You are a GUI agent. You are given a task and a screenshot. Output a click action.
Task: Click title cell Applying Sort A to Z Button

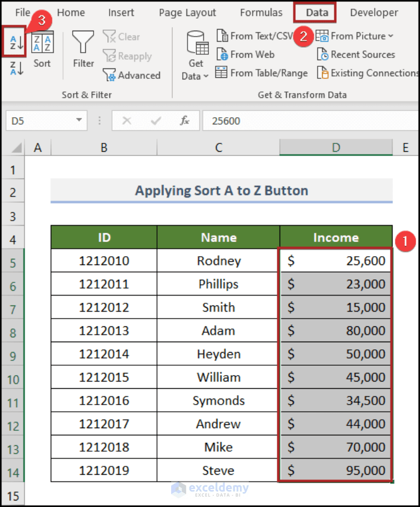[x=221, y=191]
